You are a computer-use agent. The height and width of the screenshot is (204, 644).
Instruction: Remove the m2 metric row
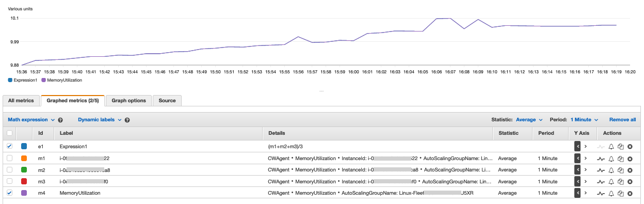click(x=630, y=170)
